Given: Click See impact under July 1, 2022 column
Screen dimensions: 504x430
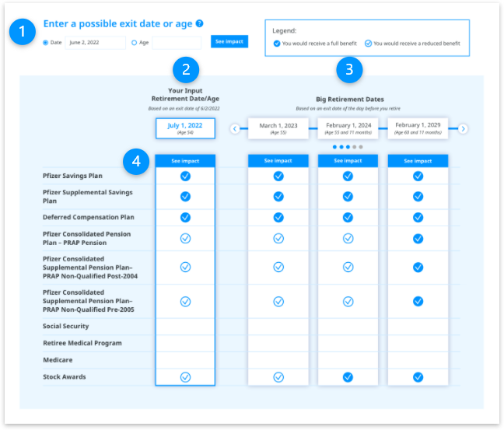Looking at the screenshot, I should tap(185, 161).
